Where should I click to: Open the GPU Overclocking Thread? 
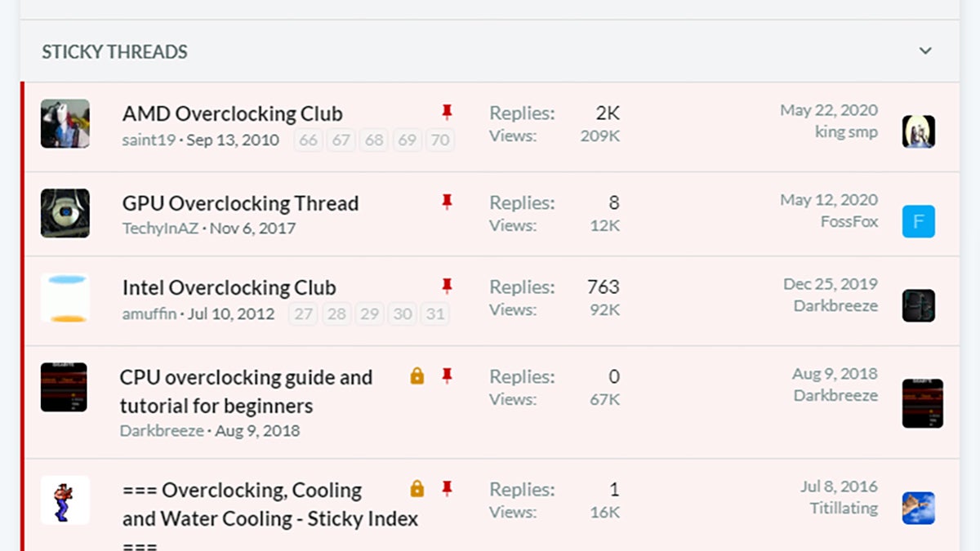[240, 203]
